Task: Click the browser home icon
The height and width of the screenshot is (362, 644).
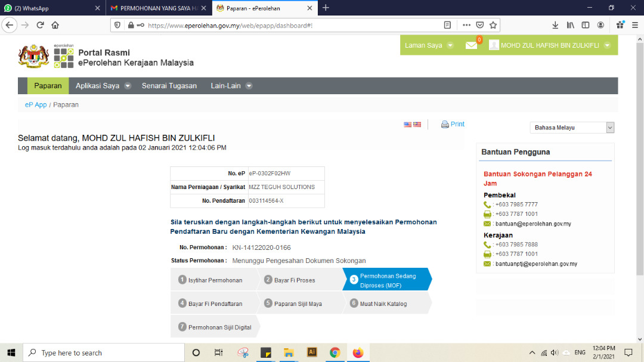Action: tap(55, 25)
